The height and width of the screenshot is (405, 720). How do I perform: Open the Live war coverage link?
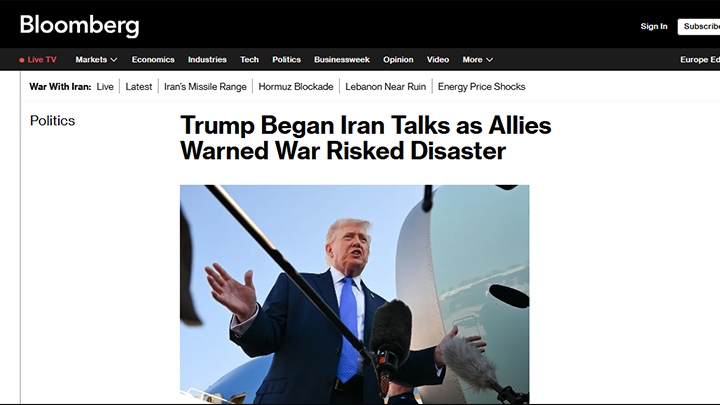point(105,86)
